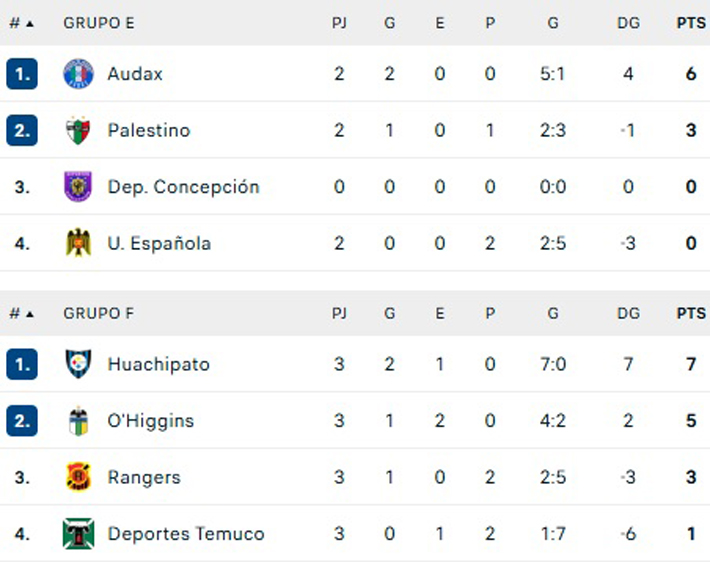Click the Dep. Concepción purple crest
This screenshot has height=562, width=710.
[x=78, y=187]
